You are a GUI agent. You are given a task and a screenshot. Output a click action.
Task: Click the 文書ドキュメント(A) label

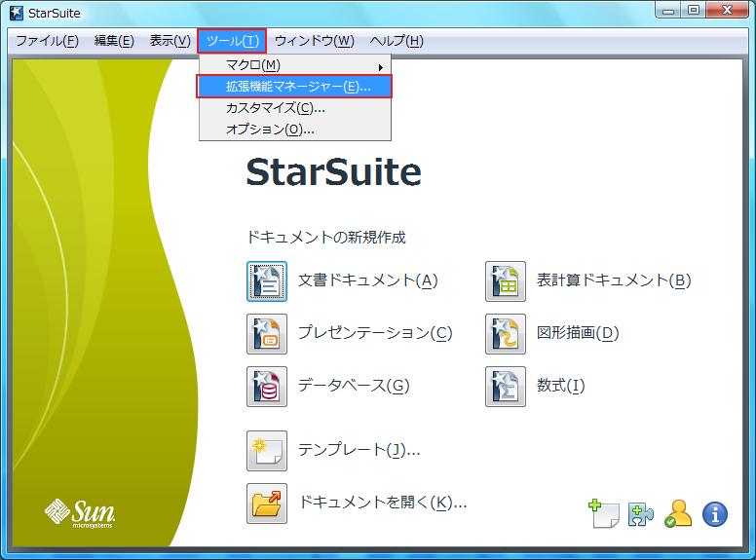tap(368, 280)
